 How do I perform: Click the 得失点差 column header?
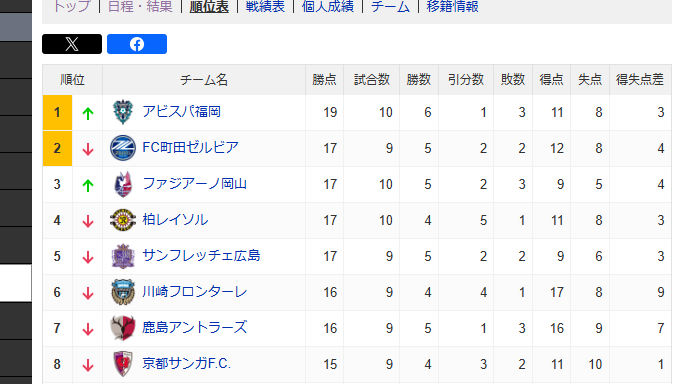[640, 80]
